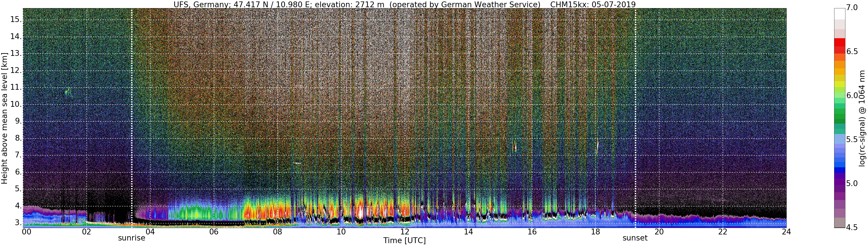The height and width of the screenshot is (246, 868).
Task: Click the 'sunrise' label below the time axis
Action: click(x=131, y=238)
